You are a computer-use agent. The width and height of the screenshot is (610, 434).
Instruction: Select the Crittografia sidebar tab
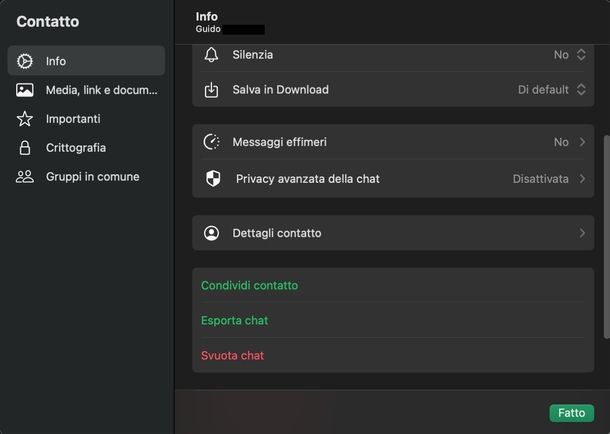pyautogui.click(x=76, y=148)
